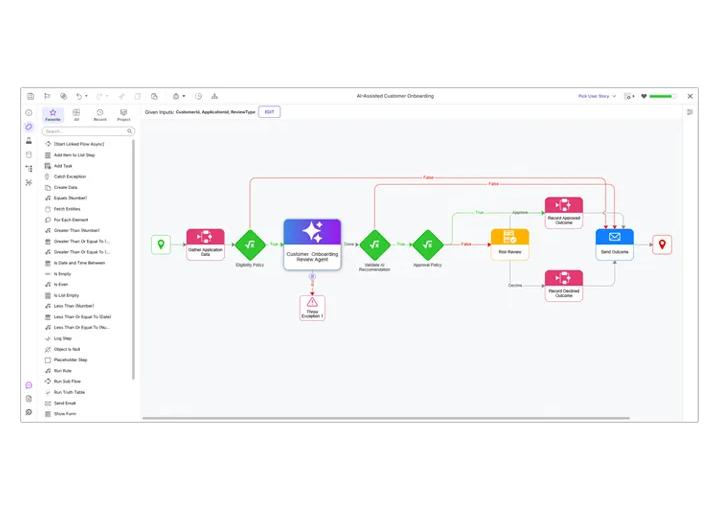Screen dimensions: 719x510
Task: Click the undo arrow icon
Action: tap(79, 96)
